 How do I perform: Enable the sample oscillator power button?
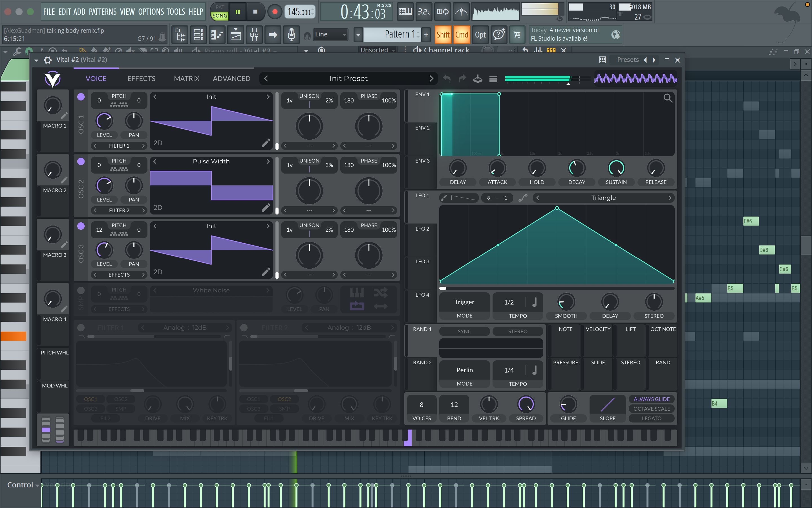[81, 290]
